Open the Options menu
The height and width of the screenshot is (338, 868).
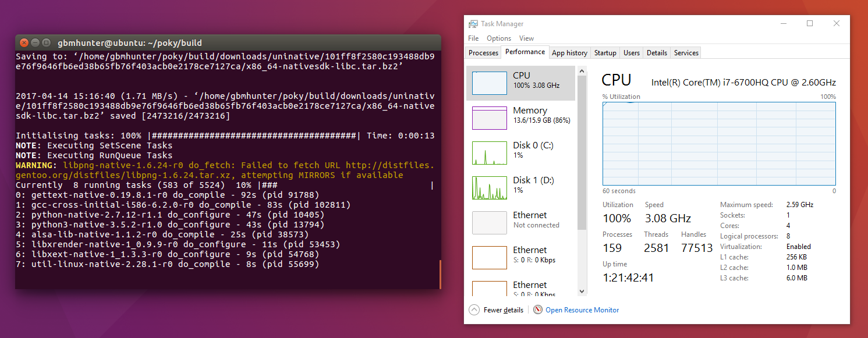point(499,38)
